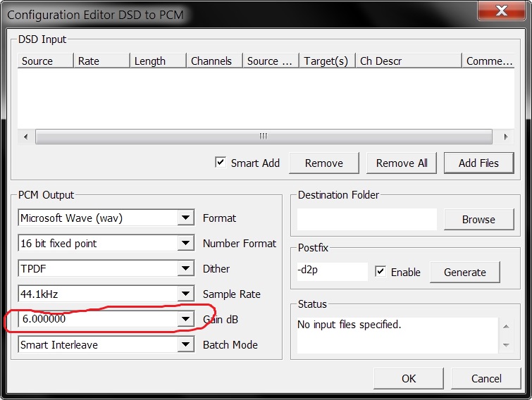Click the Ch Descr column header
This screenshot has width=532, height=400.
point(409,61)
